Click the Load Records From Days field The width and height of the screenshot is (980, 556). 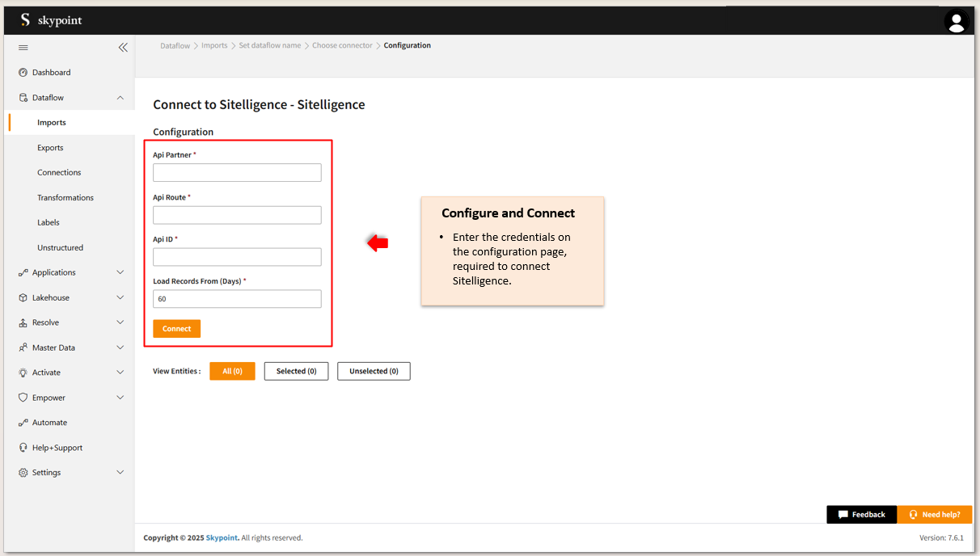point(237,299)
